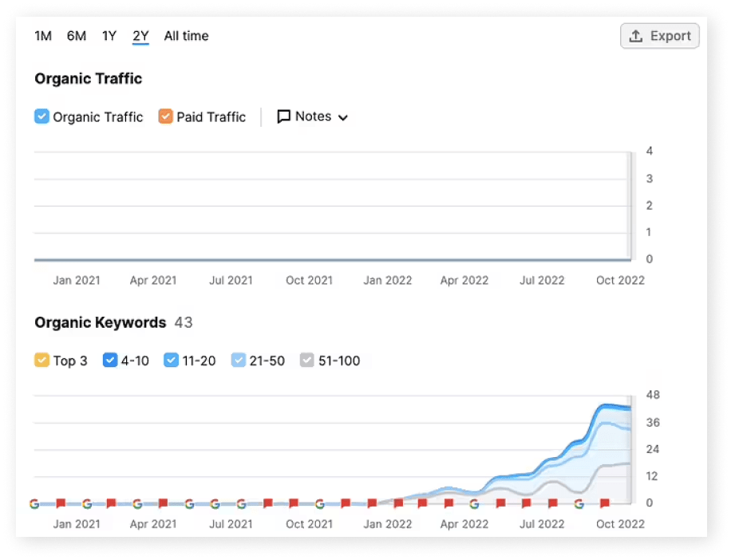Click the Jan 2022 label under keywords chart

(387, 523)
